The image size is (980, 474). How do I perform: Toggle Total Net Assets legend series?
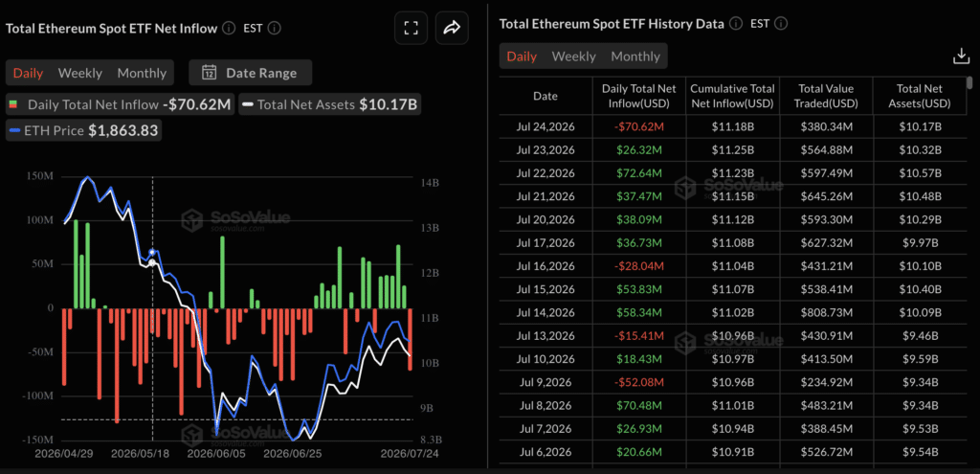point(329,105)
